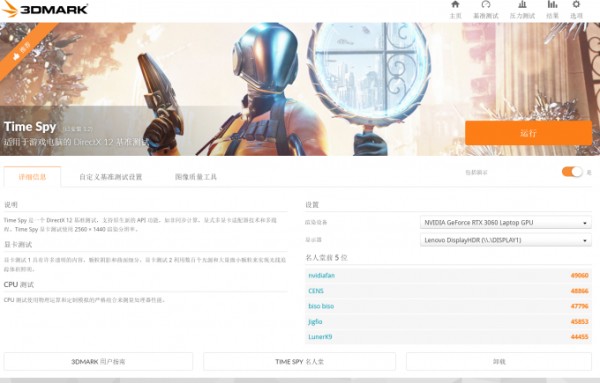Open jigfio hall of fame entry
The width and height of the screenshot is (600, 383).
pyautogui.click(x=315, y=321)
